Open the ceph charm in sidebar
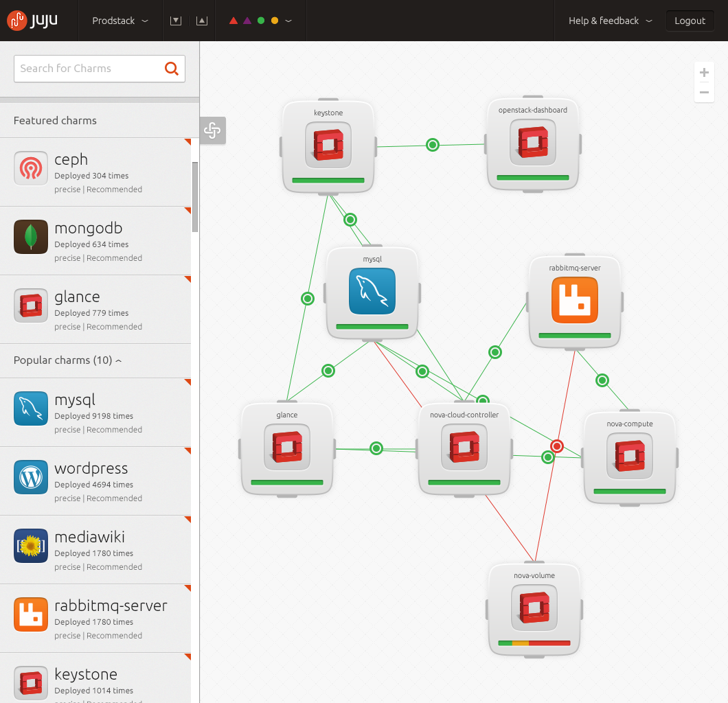This screenshot has height=703, width=728. click(95, 172)
